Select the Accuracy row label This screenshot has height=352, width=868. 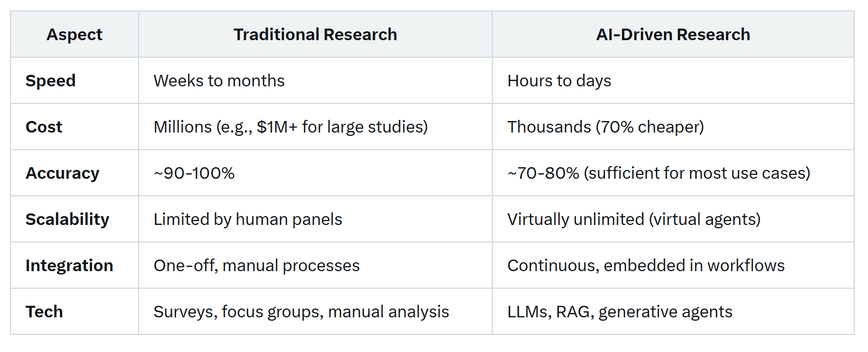click(62, 173)
